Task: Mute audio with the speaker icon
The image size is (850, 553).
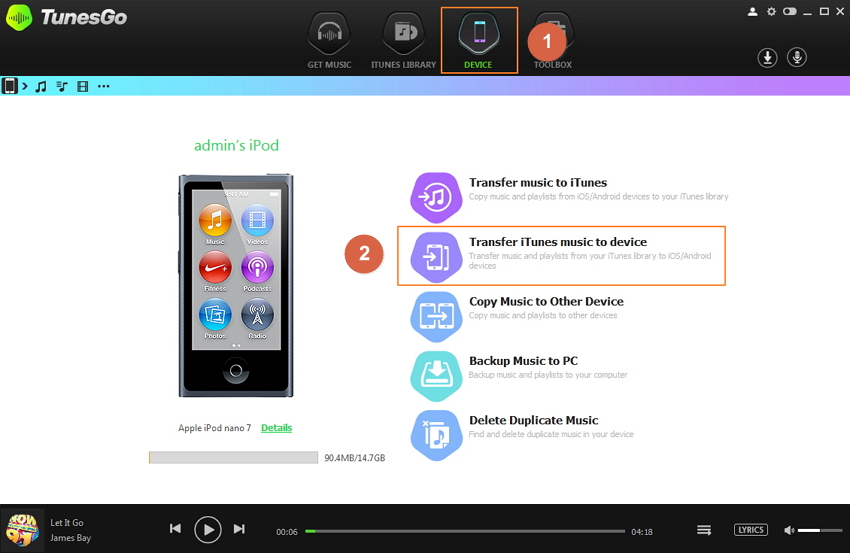Action: click(x=789, y=529)
